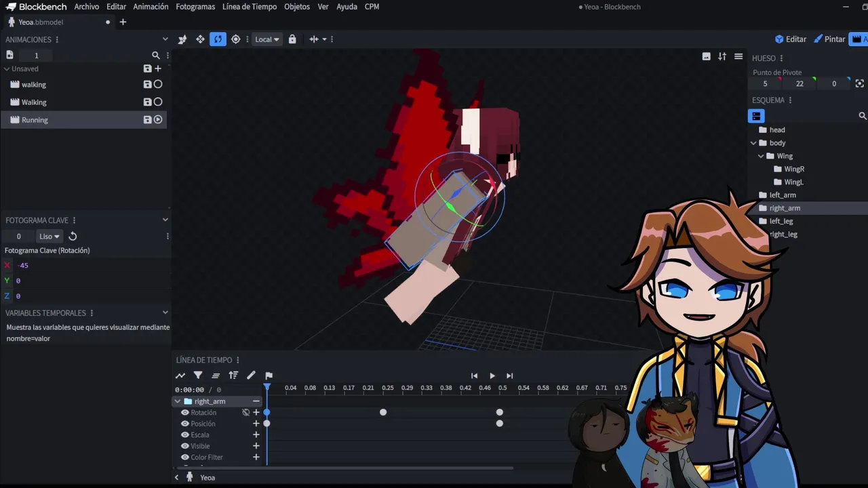The width and height of the screenshot is (868, 488).
Task: Collapse right_arm animator in timeline
Action: tap(178, 401)
